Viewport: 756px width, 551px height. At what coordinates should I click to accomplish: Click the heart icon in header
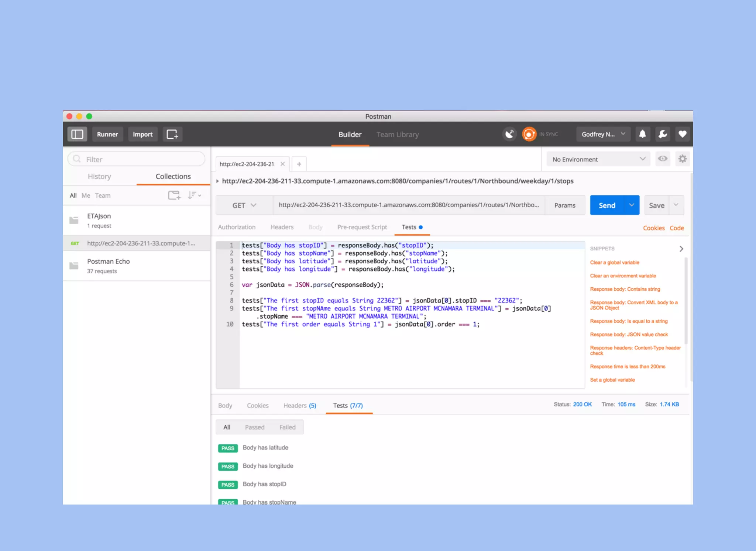(x=682, y=134)
